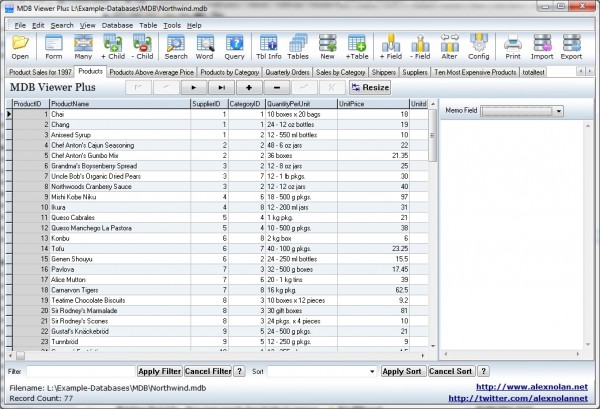The height and width of the screenshot is (409, 600).
Task: Open a database with the Open icon
Action: [20, 47]
